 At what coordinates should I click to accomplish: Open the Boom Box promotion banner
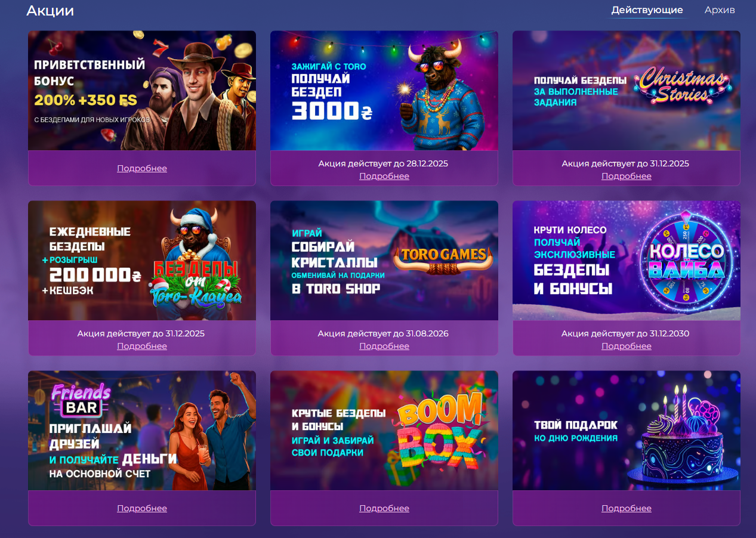coord(384,431)
